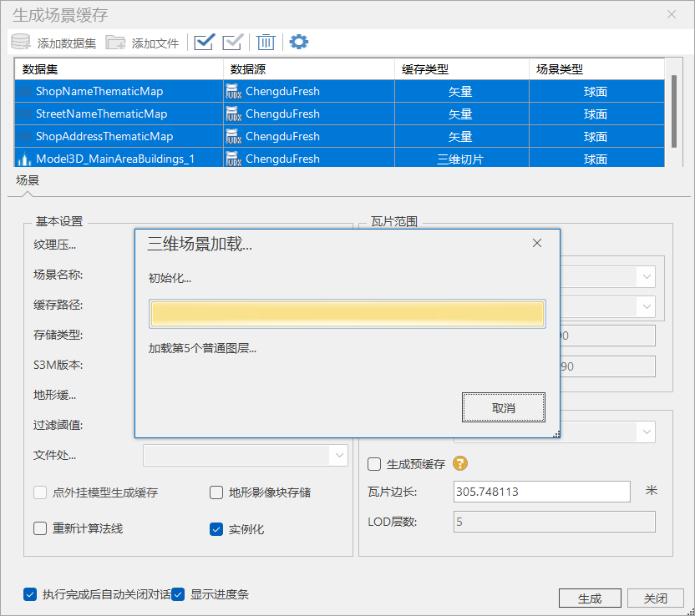Open the first dropdown arrow in the 瓦片范围 group

point(647,277)
